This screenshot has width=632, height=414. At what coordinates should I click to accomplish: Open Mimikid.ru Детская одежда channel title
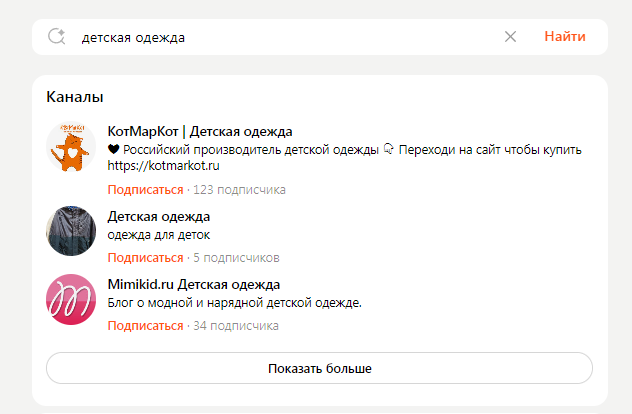[194, 285]
